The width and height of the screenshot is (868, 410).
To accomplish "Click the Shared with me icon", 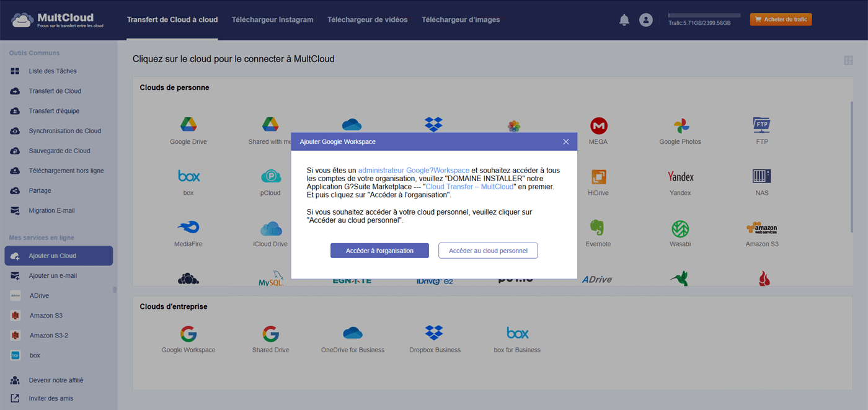I will [270, 125].
